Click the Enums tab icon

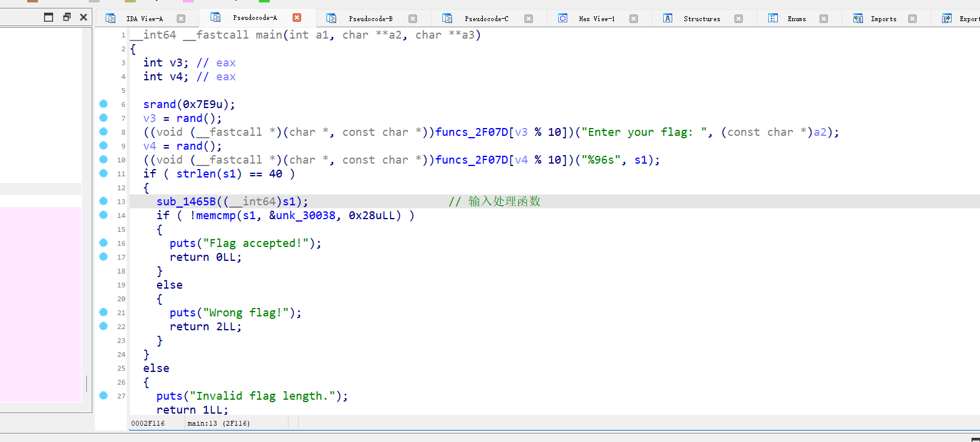click(772, 18)
